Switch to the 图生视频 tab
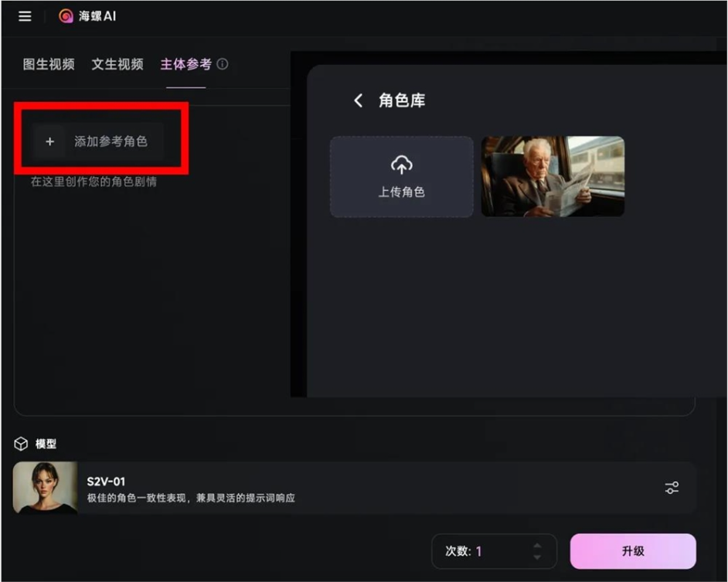 point(49,64)
